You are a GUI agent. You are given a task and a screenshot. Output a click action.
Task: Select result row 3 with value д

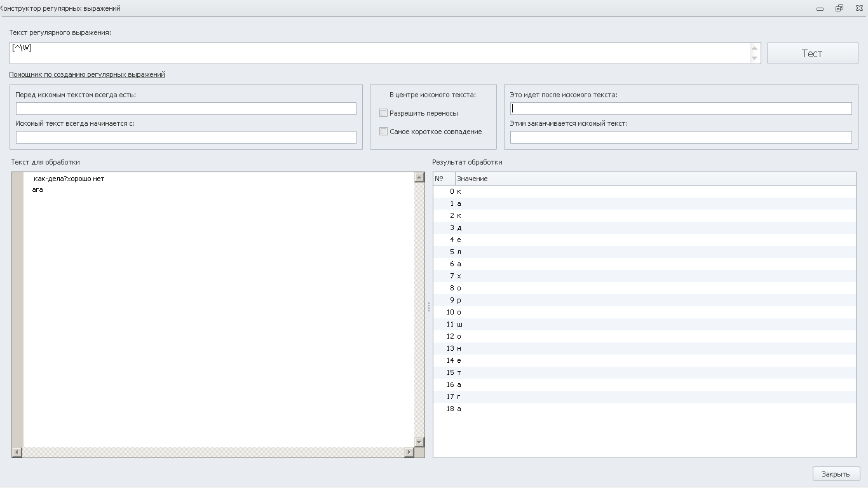coord(644,227)
